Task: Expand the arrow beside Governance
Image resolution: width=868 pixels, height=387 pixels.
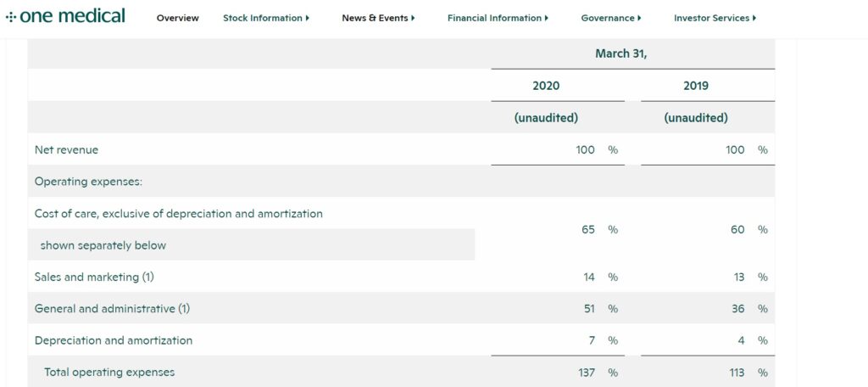Action: [x=639, y=18]
